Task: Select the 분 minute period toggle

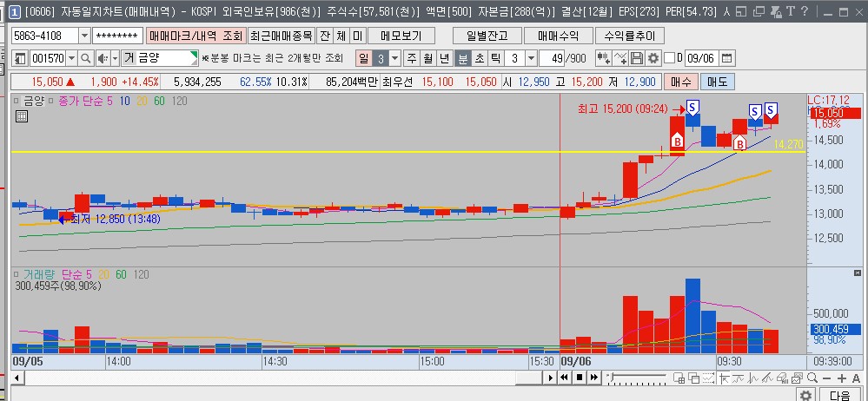Action: (463, 58)
